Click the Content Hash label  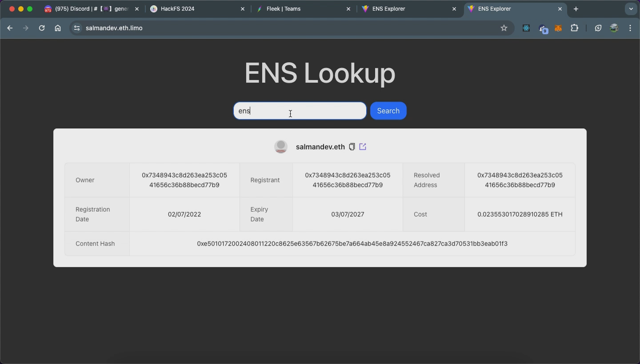(x=95, y=244)
